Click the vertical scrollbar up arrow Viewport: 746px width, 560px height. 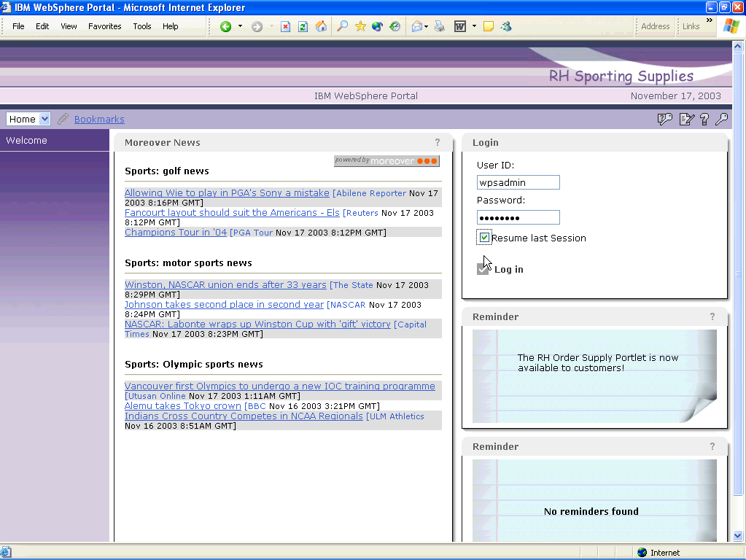[738, 47]
